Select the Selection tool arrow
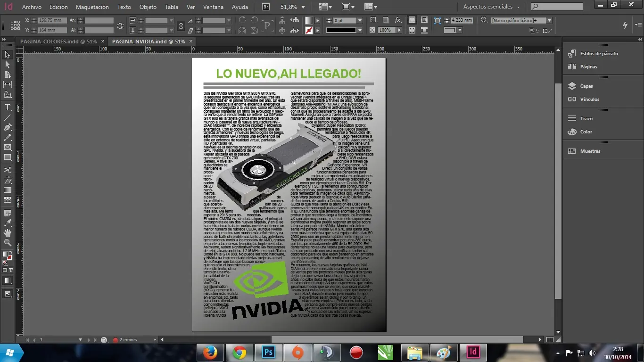The image size is (644, 362). pyautogui.click(x=8, y=55)
